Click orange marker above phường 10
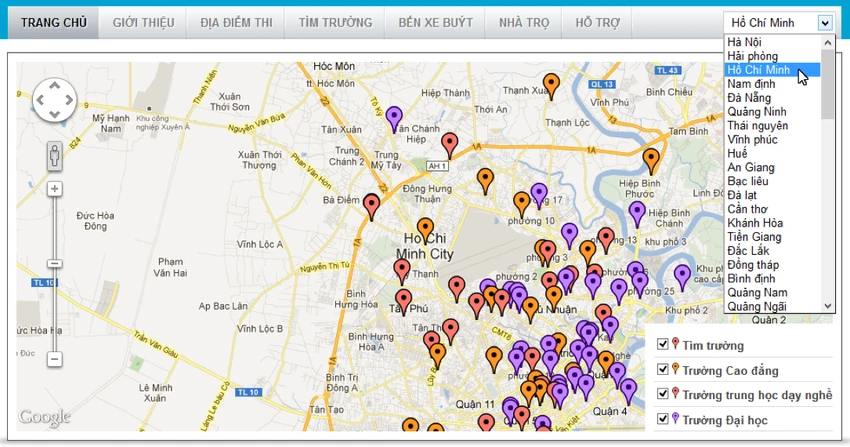This screenshot has width=850, height=447. coord(521,204)
